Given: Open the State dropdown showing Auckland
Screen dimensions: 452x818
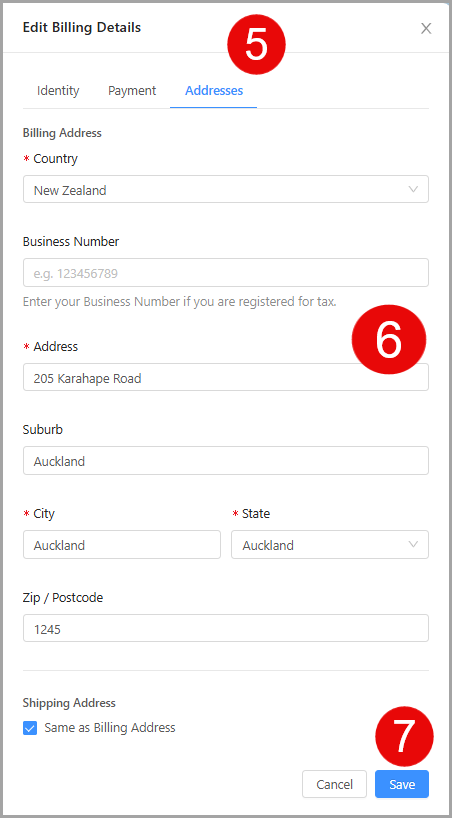Looking at the screenshot, I should 330,545.
